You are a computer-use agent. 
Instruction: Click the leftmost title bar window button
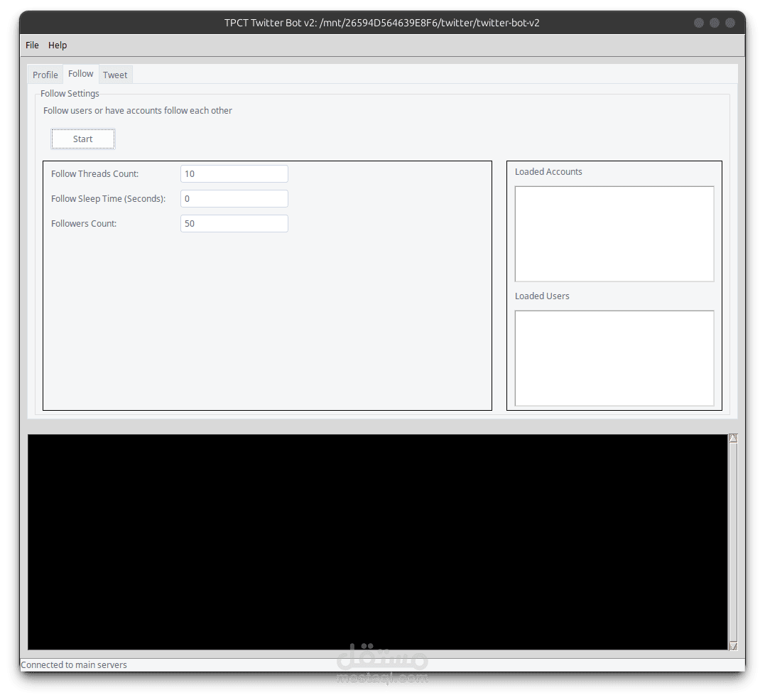click(x=699, y=23)
